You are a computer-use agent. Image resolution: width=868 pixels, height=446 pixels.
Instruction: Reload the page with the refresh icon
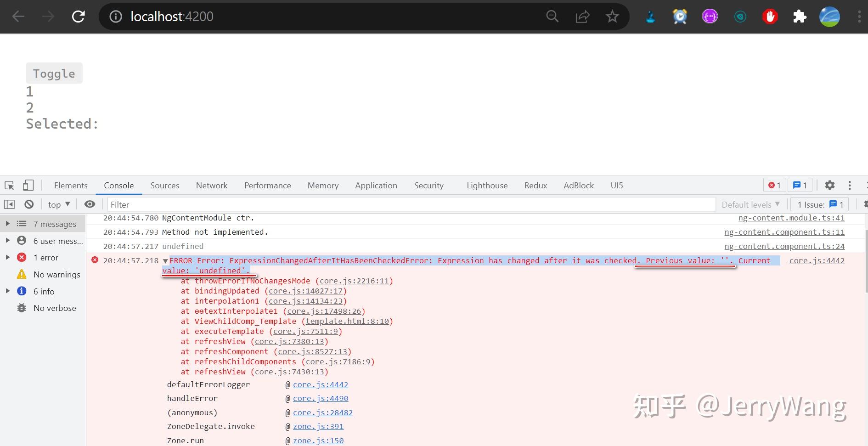79,17
